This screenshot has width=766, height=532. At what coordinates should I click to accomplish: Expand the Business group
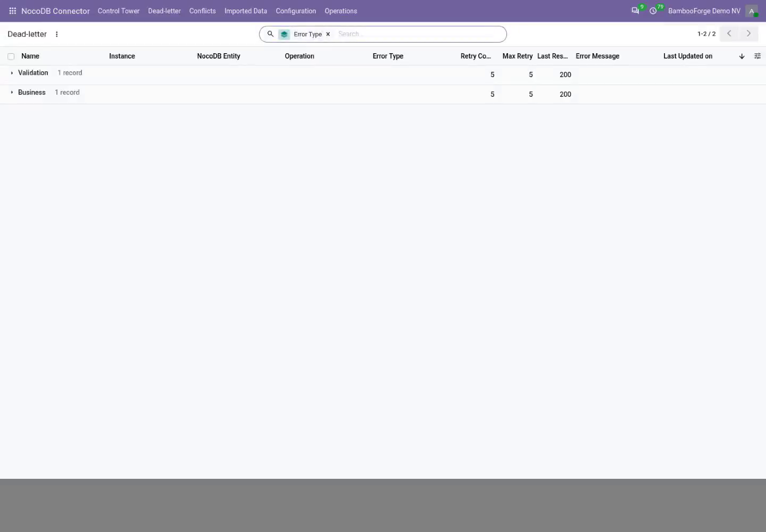[x=12, y=93]
